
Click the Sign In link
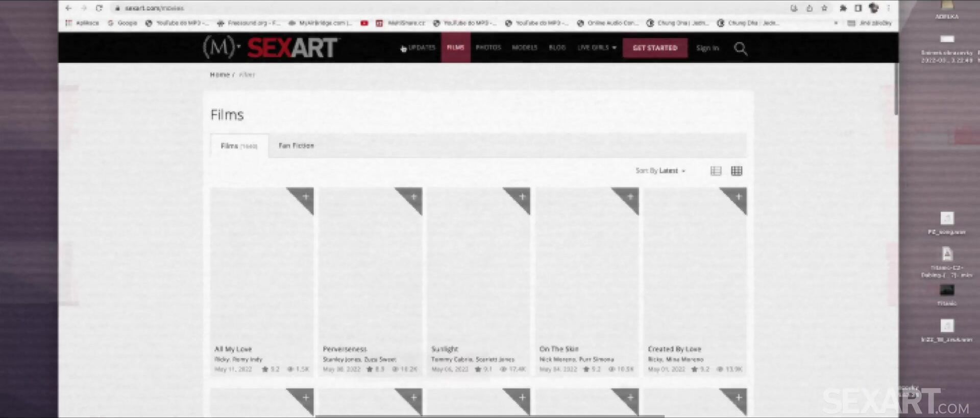[707, 48]
